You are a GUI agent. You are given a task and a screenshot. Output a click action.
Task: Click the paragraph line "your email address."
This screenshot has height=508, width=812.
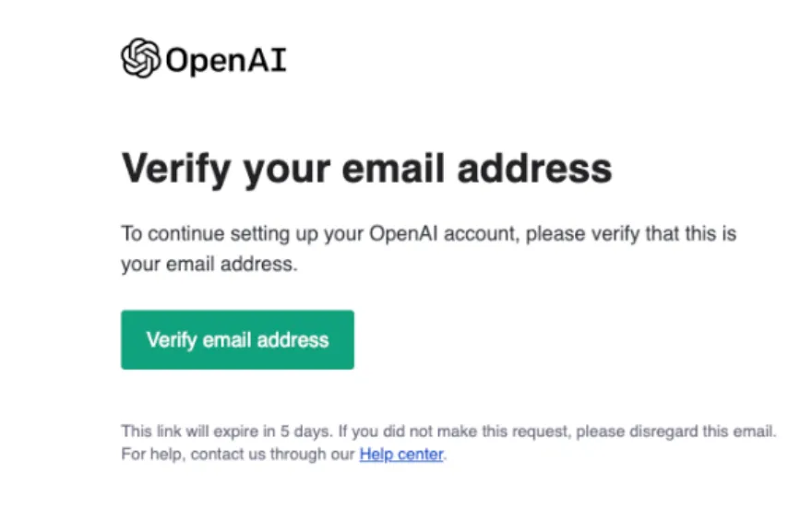pos(209,264)
